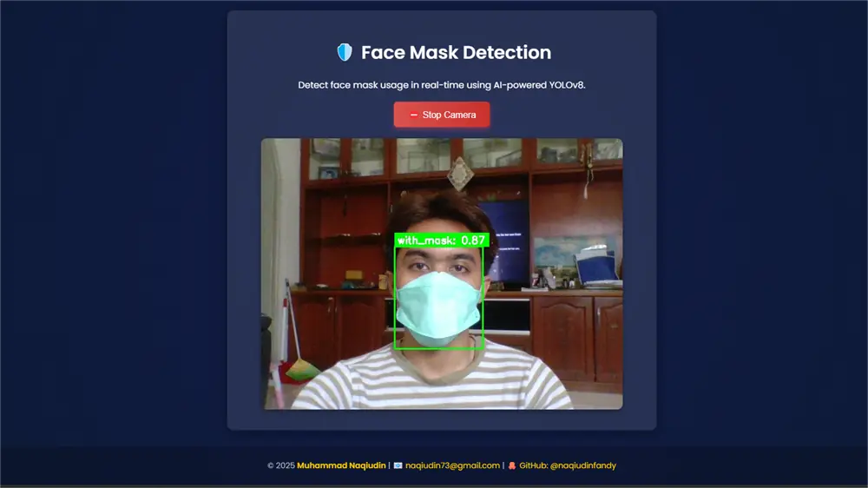Viewport: 868px width, 488px height.
Task: Click the with_mask: 0.87 detection label
Action: [x=442, y=241]
